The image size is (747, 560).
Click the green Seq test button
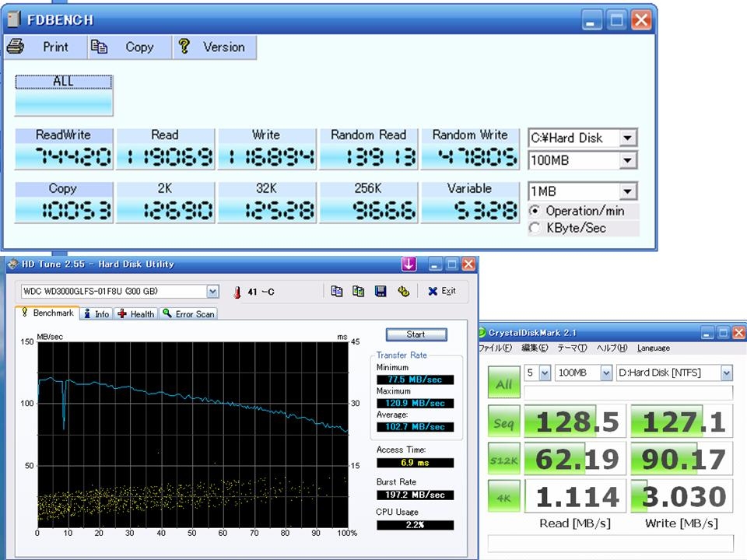503,422
